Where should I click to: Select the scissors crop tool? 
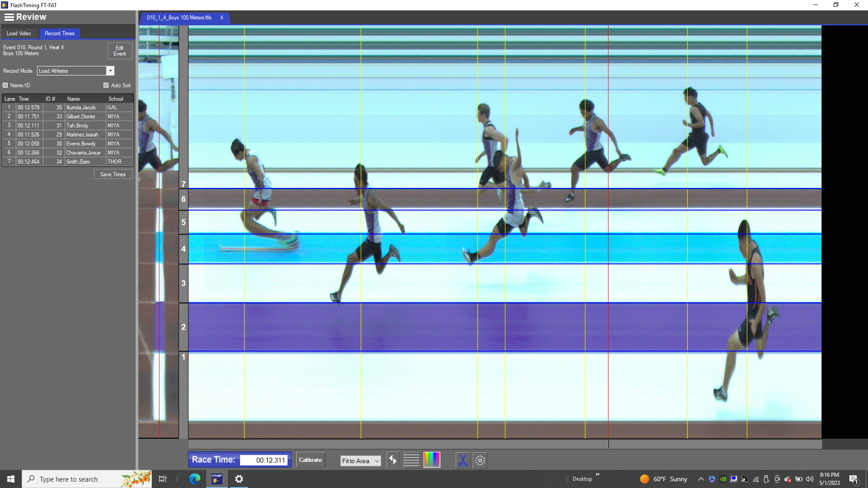coord(463,460)
